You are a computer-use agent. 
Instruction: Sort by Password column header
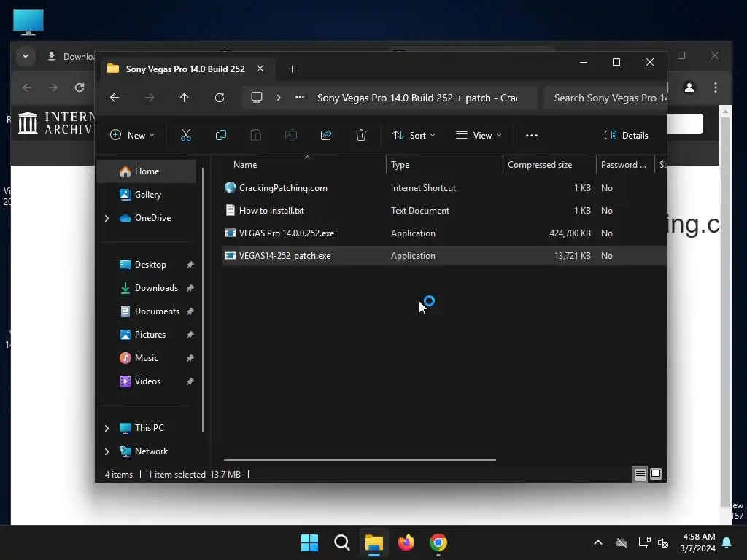point(625,165)
